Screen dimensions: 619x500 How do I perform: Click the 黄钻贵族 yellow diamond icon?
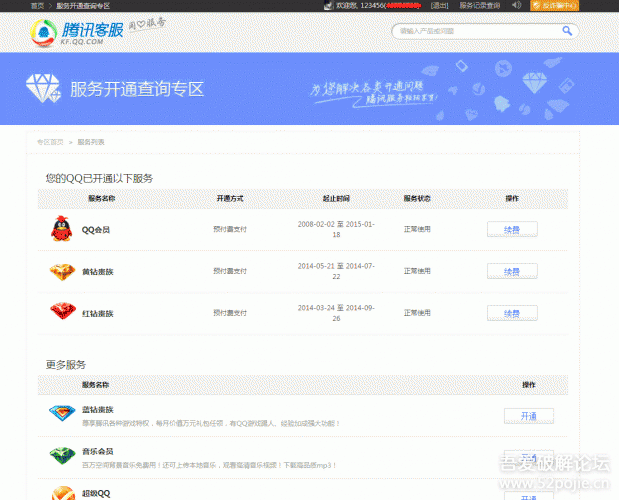click(x=62, y=272)
